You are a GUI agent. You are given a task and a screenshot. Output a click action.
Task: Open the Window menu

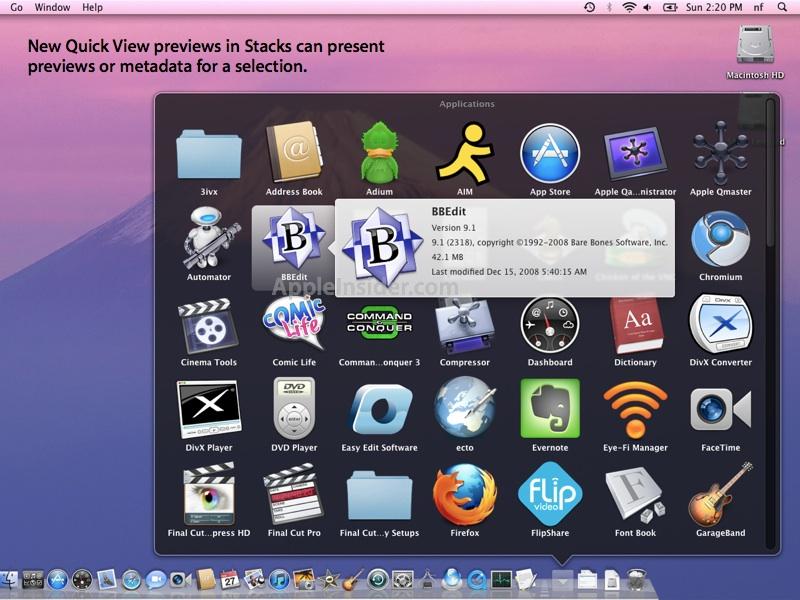[x=52, y=7]
